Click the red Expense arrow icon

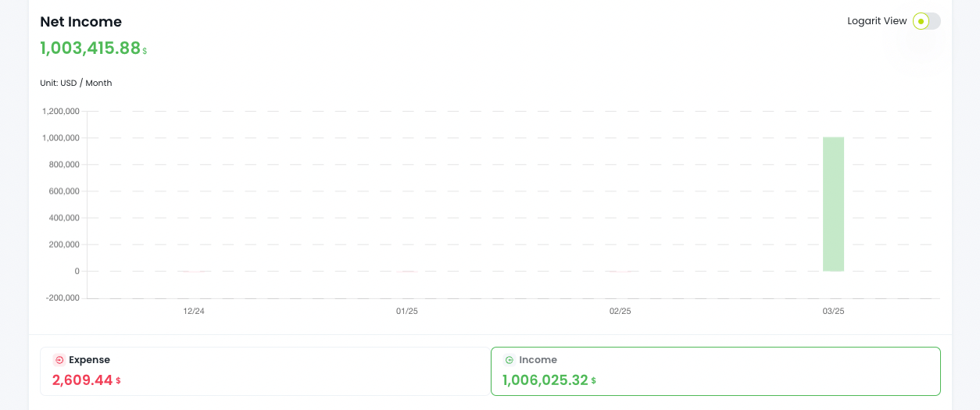coord(59,360)
